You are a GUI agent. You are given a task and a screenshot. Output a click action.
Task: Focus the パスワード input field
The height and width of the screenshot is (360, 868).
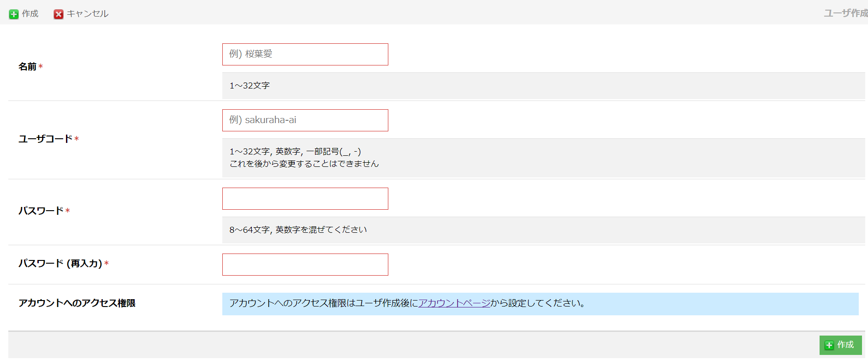click(x=305, y=199)
